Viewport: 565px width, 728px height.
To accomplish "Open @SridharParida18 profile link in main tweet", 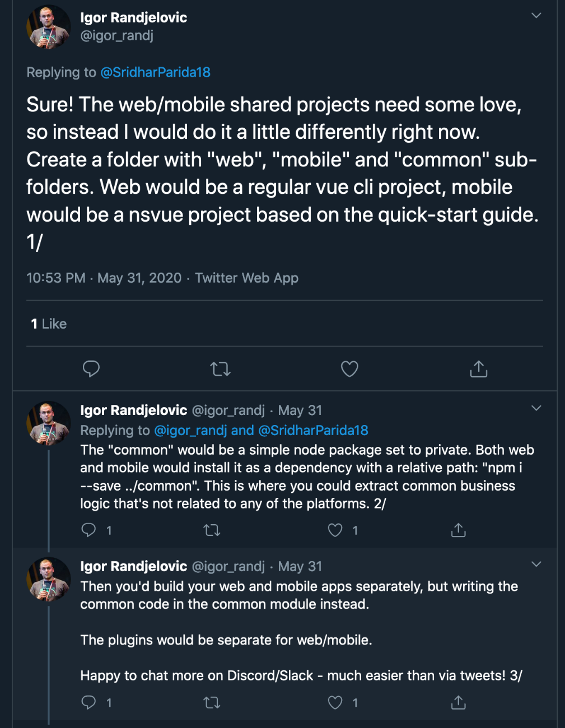I will point(155,72).
